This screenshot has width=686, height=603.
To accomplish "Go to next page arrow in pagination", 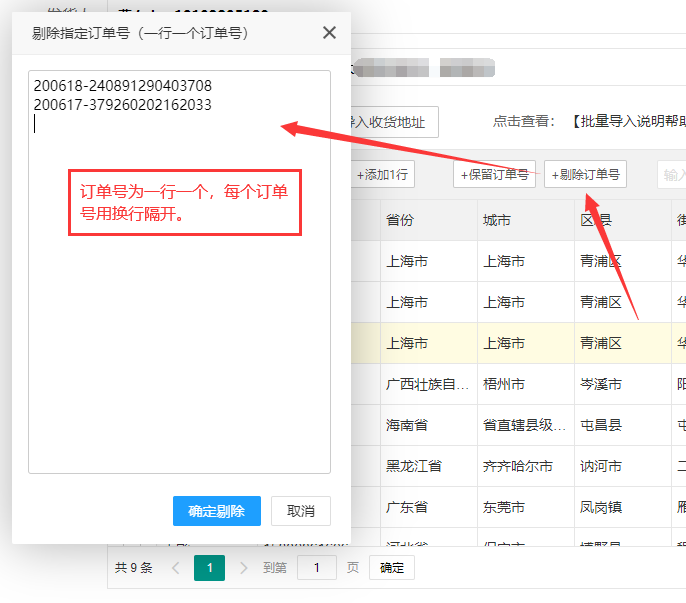I will [x=243, y=568].
